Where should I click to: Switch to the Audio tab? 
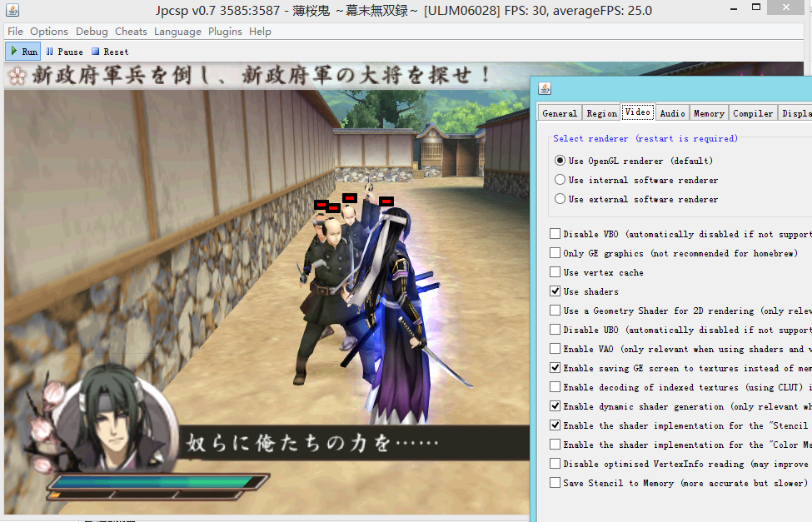coord(672,113)
